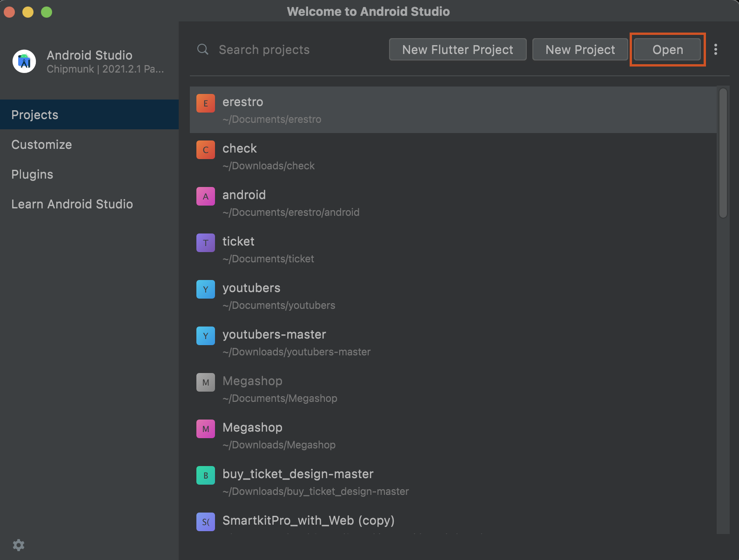Open the youtubers-master project
This screenshot has width=739, height=560.
pos(453,342)
